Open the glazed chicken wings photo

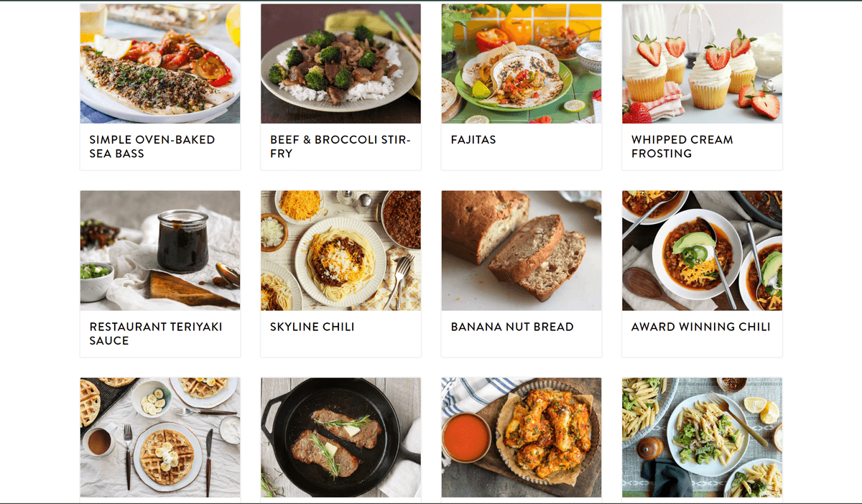tap(522, 438)
